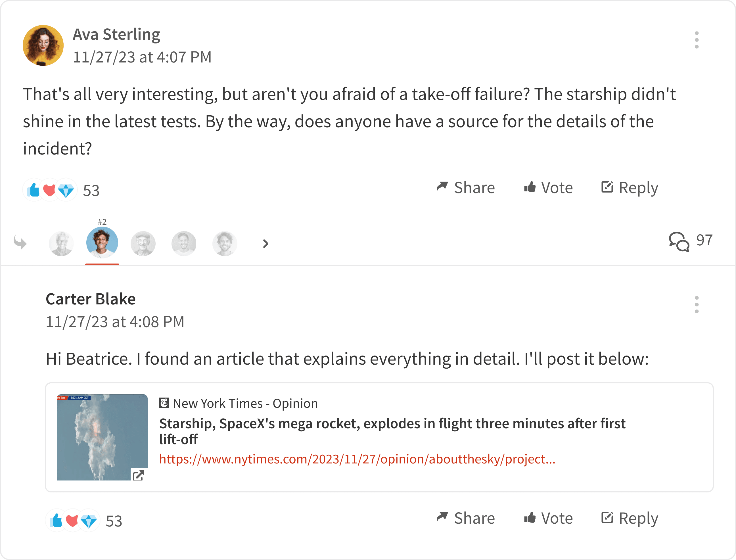Click the reaction emojis on Ava's post
Screen dimensions: 736x560
50,190
